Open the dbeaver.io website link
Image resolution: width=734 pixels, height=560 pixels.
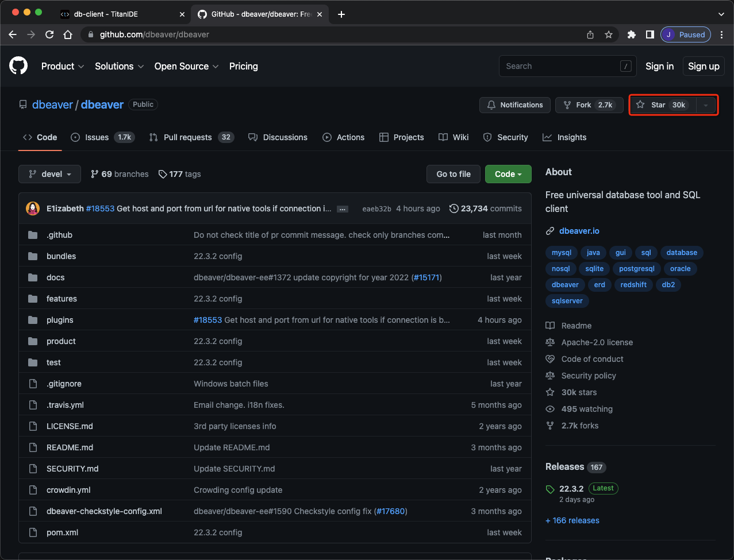pyautogui.click(x=579, y=231)
